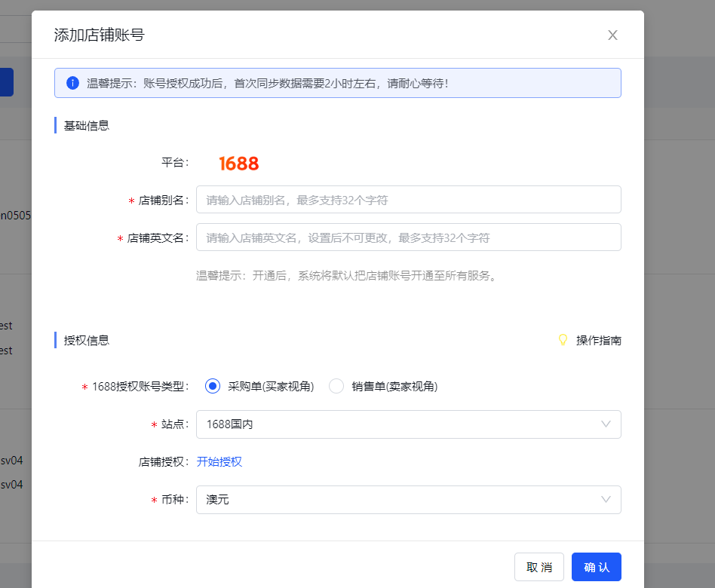Click the 平台 label
Viewport: 715px width, 588px height.
pos(175,162)
